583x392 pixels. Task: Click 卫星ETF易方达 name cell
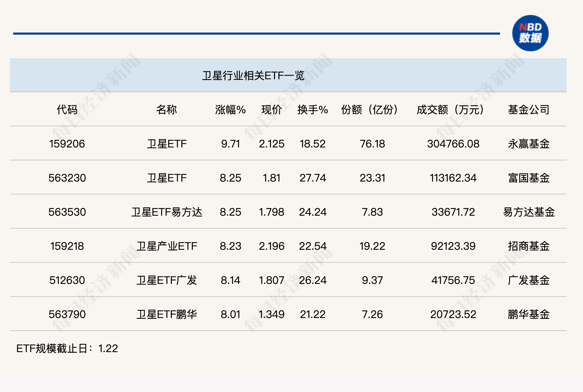click(167, 212)
